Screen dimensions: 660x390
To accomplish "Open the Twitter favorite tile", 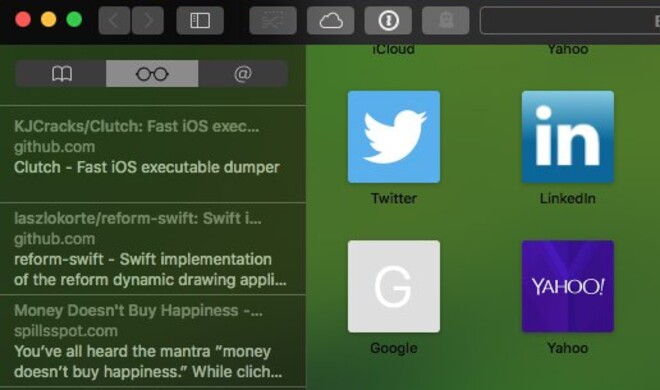I will (394, 137).
